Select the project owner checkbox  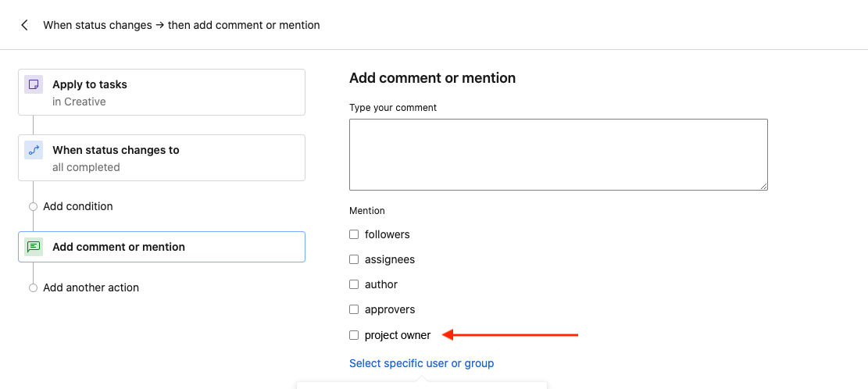point(354,335)
